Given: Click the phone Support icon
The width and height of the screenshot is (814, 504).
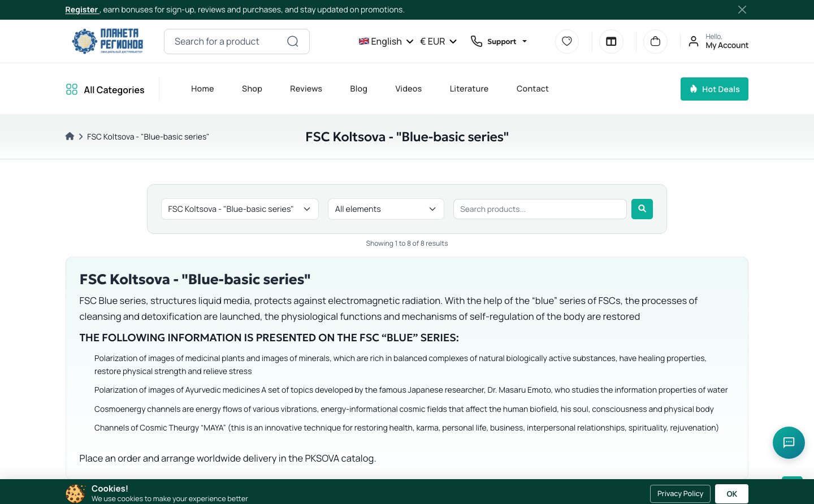Looking at the screenshot, I should 477,41.
